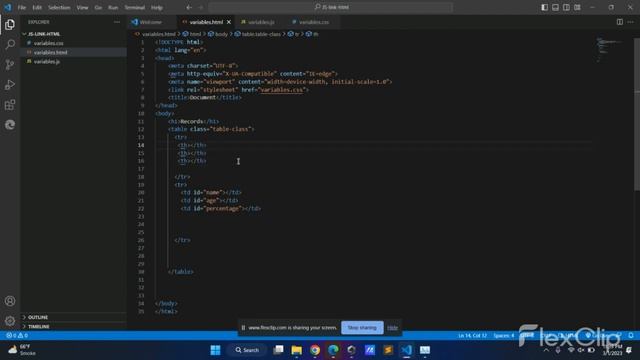Click the Explorer more actions ellipsis
The image size is (640, 360).
pos(117,22)
